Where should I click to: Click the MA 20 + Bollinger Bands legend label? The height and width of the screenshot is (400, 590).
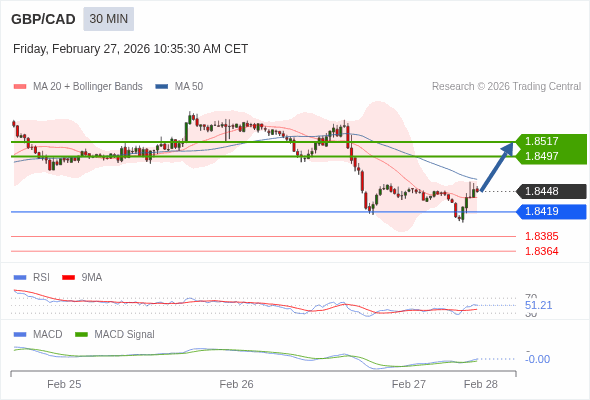(x=88, y=87)
